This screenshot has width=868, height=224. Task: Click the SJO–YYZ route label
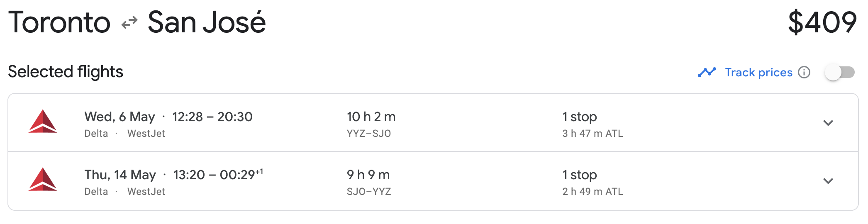pos(369,191)
